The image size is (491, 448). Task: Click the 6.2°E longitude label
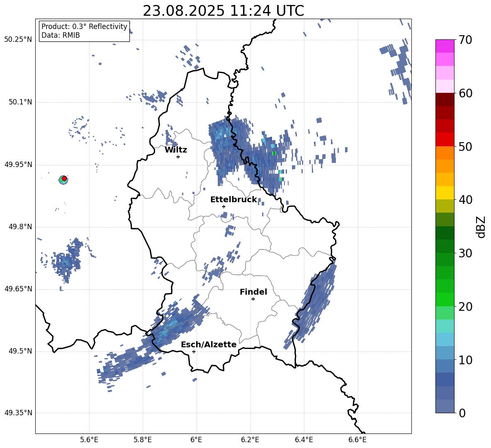click(250, 440)
